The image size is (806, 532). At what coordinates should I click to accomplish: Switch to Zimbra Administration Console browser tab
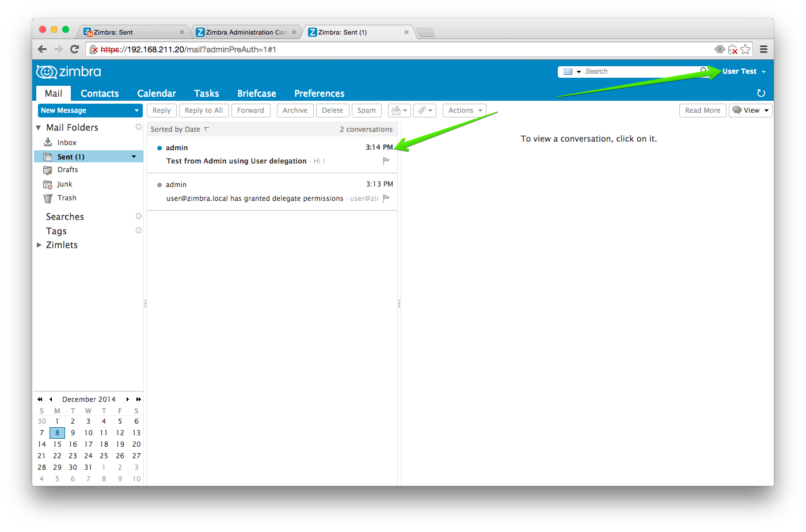tap(246, 32)
